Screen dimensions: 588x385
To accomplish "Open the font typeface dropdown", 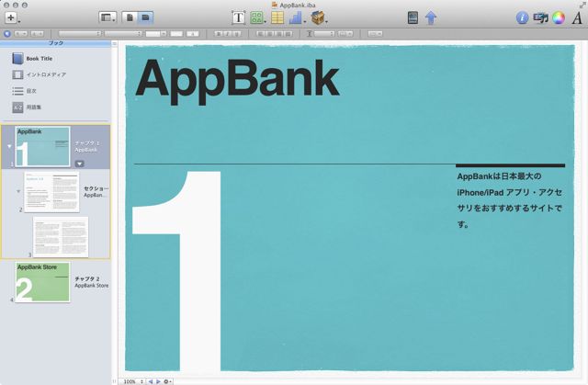I will pos(122,34).
